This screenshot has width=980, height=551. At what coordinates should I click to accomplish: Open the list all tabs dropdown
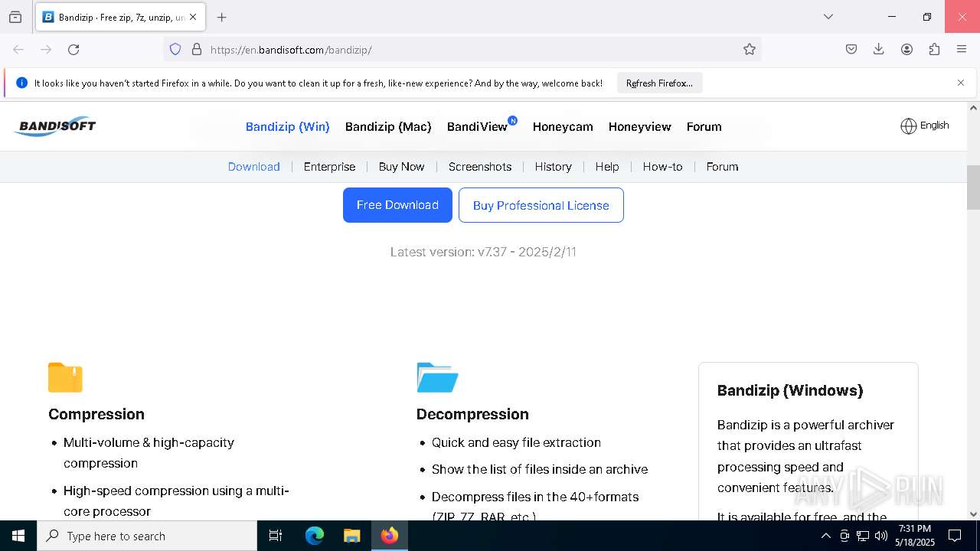[x=828, y=17]
